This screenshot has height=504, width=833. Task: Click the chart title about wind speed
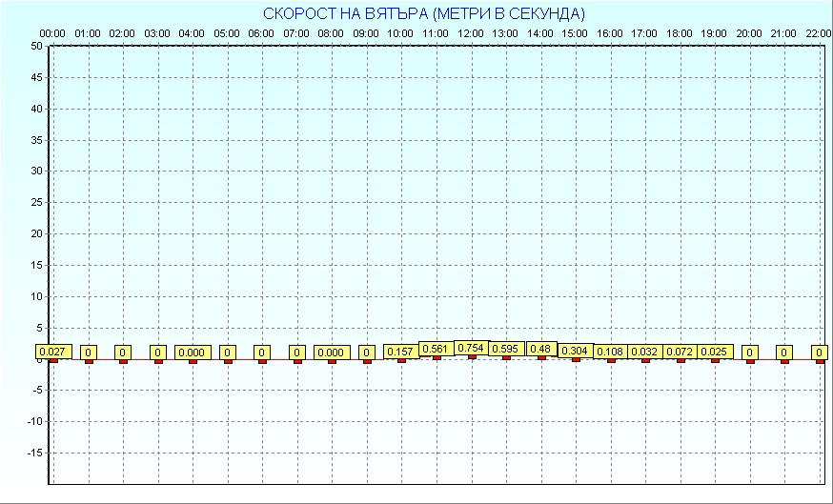424,13
